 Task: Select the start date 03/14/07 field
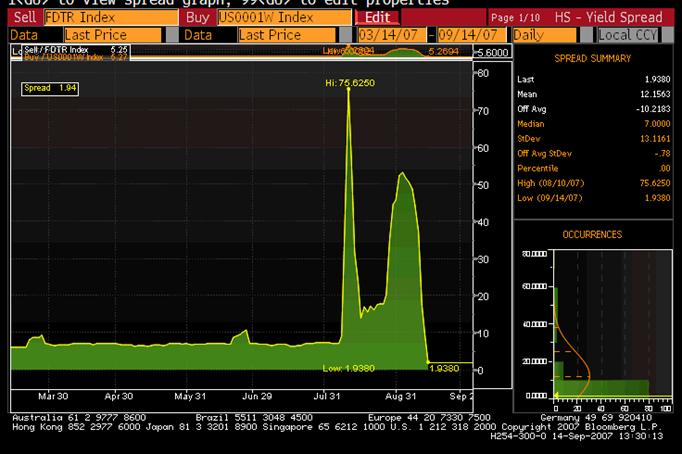tap(392, 35)
